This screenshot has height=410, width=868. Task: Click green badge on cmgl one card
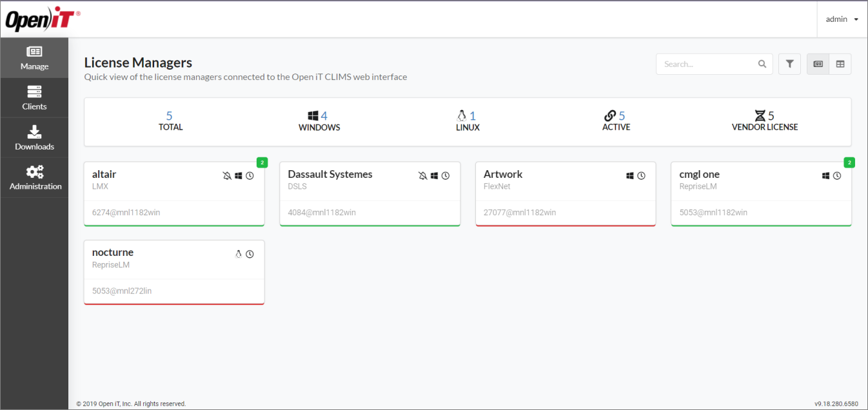coord(849,162)
